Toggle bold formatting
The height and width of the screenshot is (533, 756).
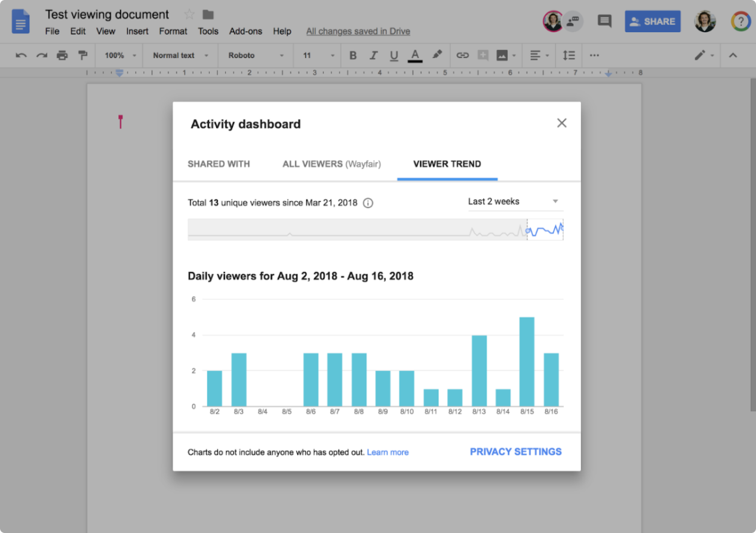tap(353, 56)
